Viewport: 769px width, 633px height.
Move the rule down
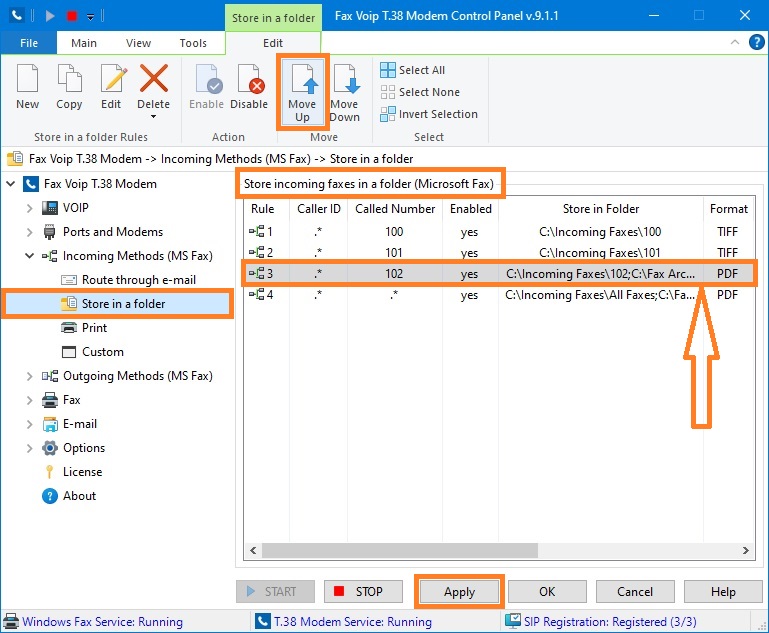coord(345,92)
